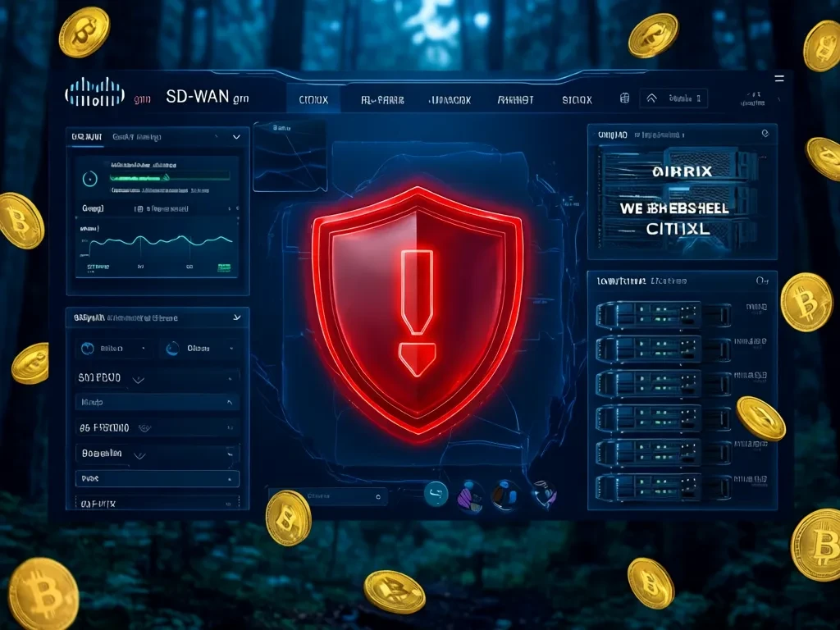This screenshot has width=840, height=630.
Task: Click the Pvse input field
Action: click(157, 478)
